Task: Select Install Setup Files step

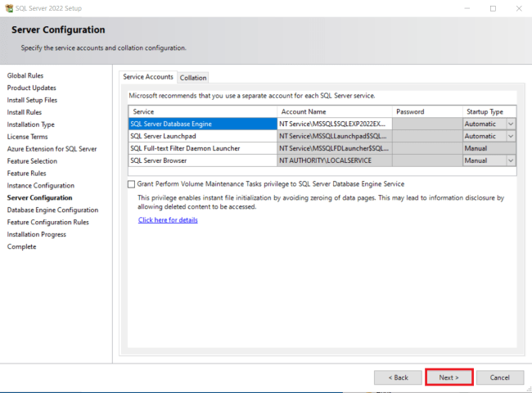Action: [32, 100]
